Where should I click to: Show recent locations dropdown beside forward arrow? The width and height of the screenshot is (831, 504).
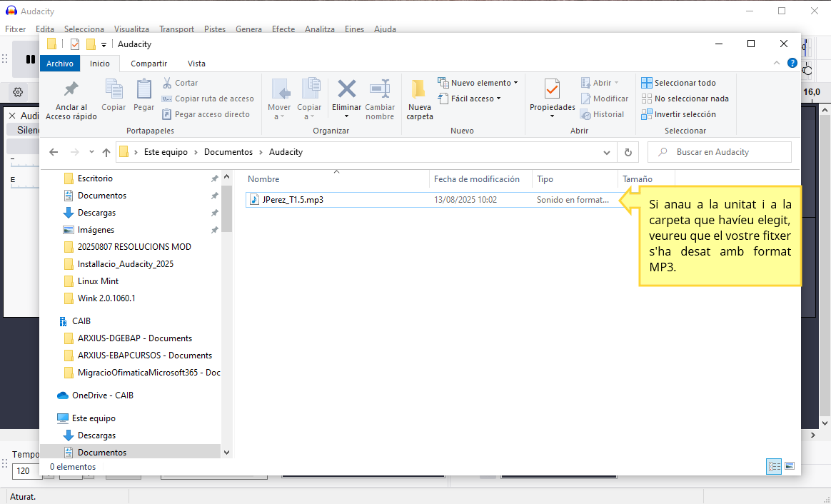[x=91, y=152]
